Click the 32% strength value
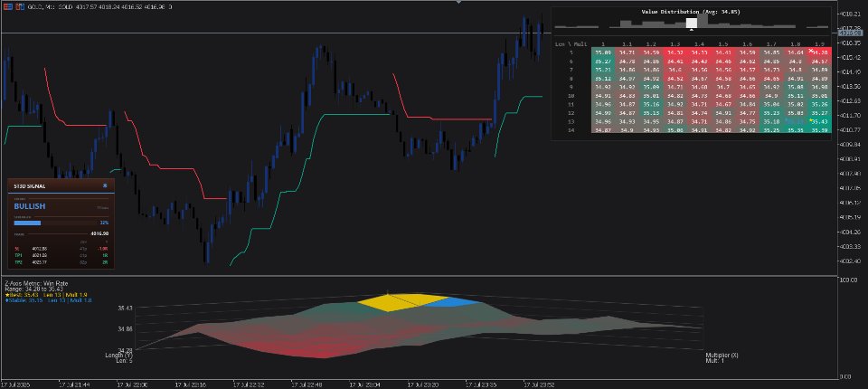Viewport: 868px width, 389px height. [x=104, y=223]
